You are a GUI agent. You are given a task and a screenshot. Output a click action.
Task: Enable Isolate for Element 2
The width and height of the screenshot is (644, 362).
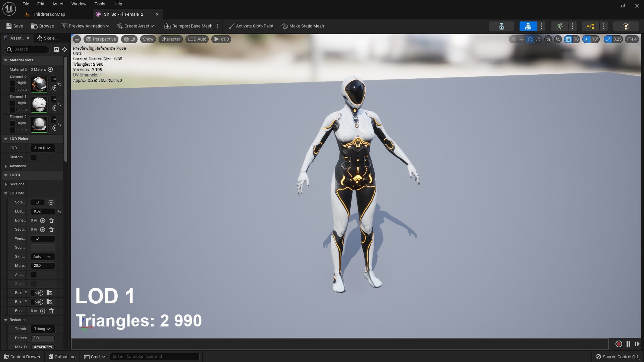13,130
